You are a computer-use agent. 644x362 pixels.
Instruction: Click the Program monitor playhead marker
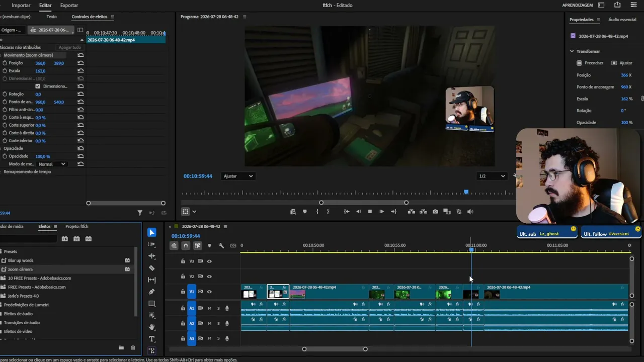point(466,192)
